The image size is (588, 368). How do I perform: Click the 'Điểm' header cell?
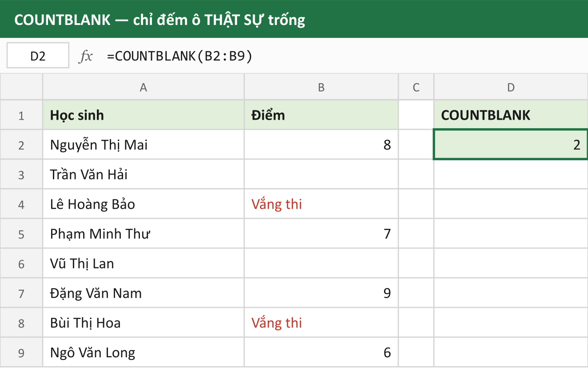coord(321,115)
